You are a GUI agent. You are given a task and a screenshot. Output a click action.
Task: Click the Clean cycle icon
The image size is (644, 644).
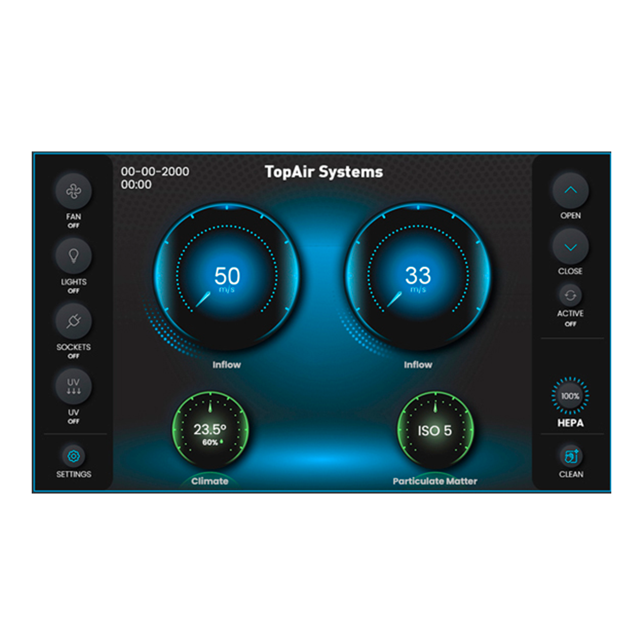[x=571, y=456]
